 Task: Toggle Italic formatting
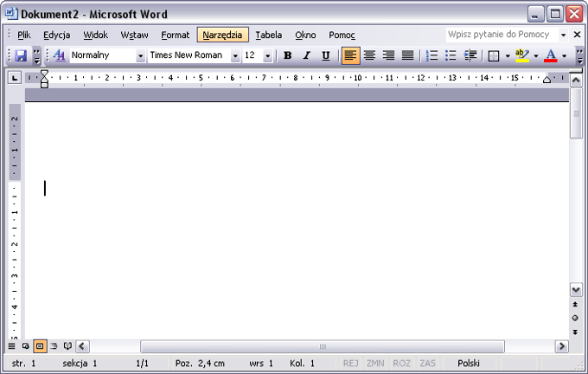(x=307, y=55)
